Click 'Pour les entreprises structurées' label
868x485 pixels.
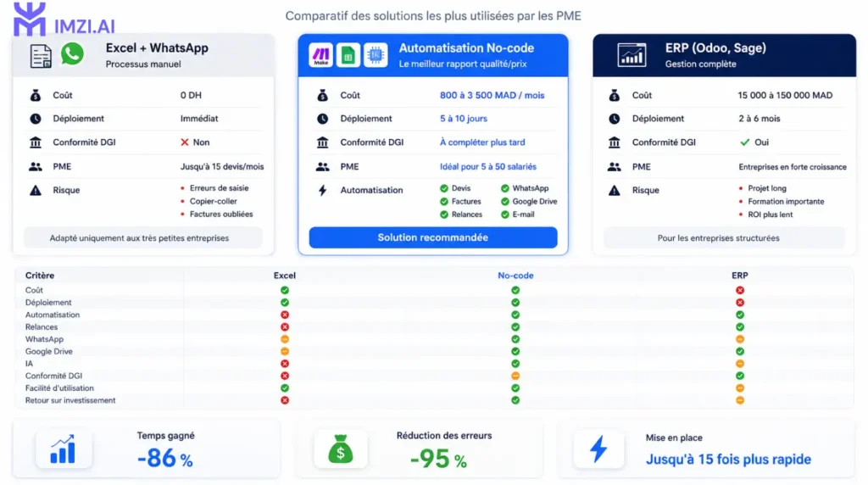click(x=719, y=238)
